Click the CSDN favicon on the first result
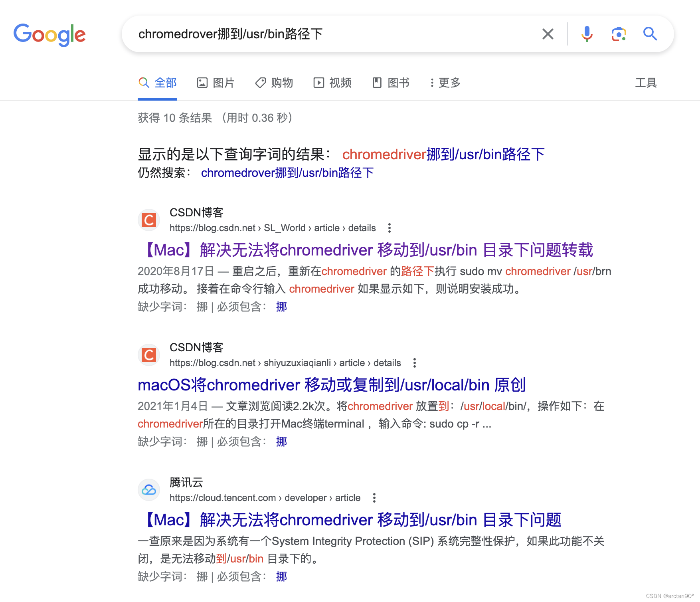Screen dimensions: 700x602 click(x=148, y=220)
